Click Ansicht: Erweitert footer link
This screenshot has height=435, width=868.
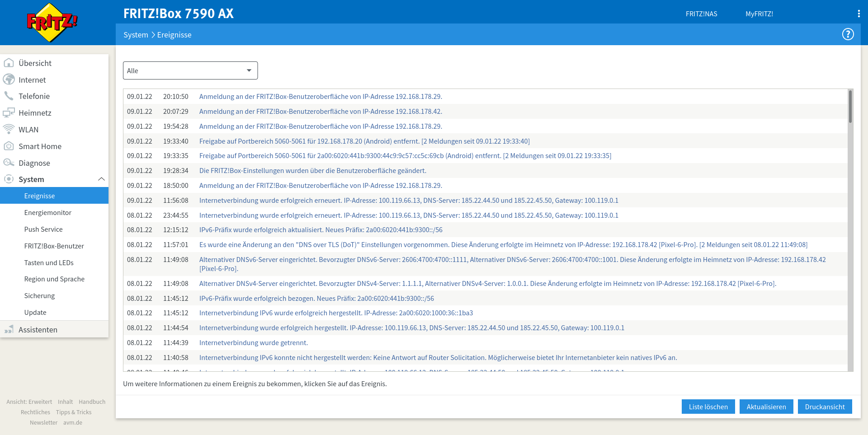coord(29,402)
